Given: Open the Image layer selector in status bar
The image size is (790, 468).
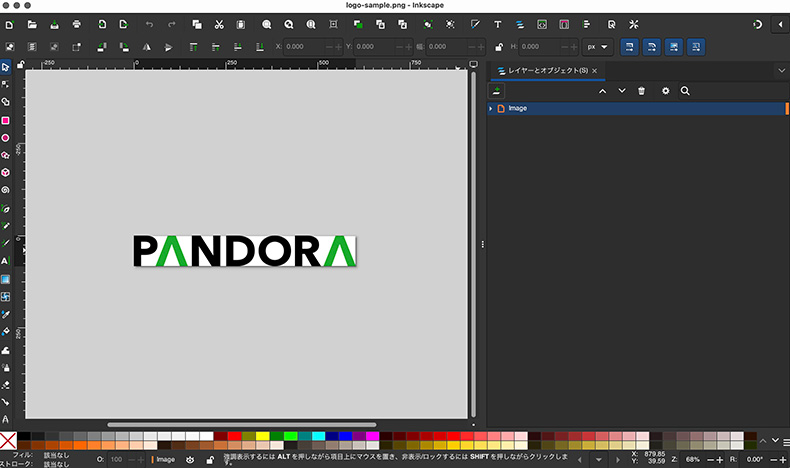Looking at the screenshot, I should coord(163,459).
